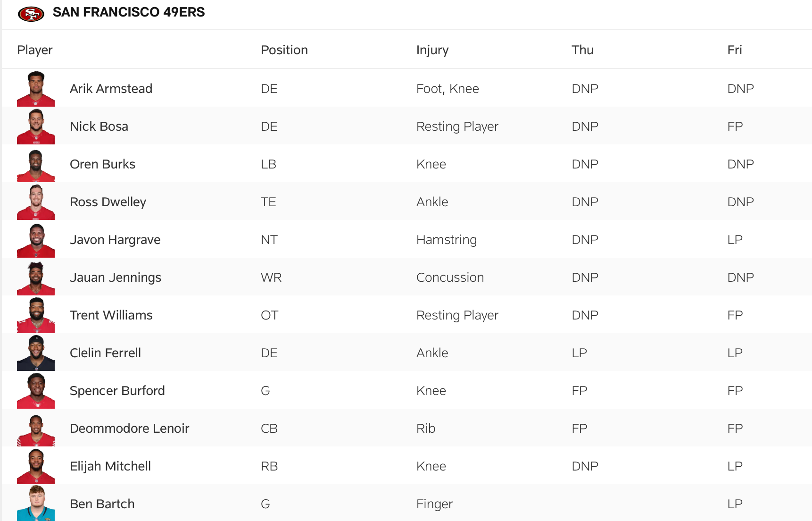The width and height of the screenshot is (812, 521).
Task: Open Spencer Burford's player link
Action: tap(117, 390)
